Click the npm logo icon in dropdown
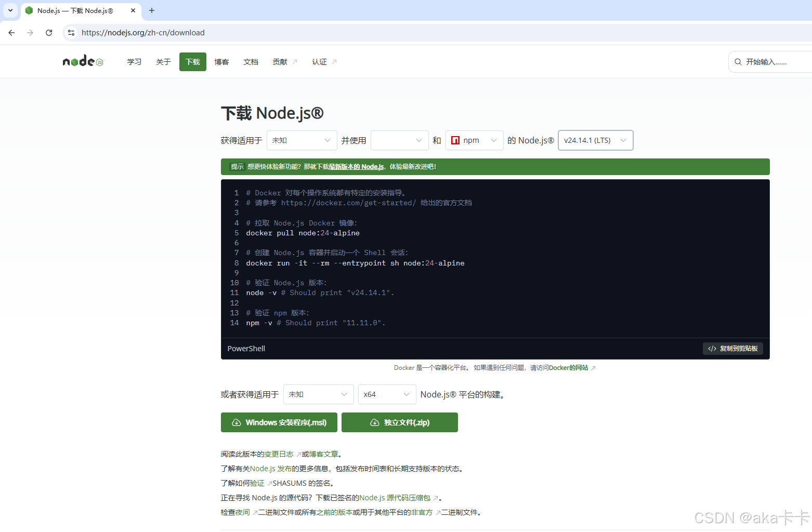Viewport: 812px width, 532px height. (x=455, y=140)
